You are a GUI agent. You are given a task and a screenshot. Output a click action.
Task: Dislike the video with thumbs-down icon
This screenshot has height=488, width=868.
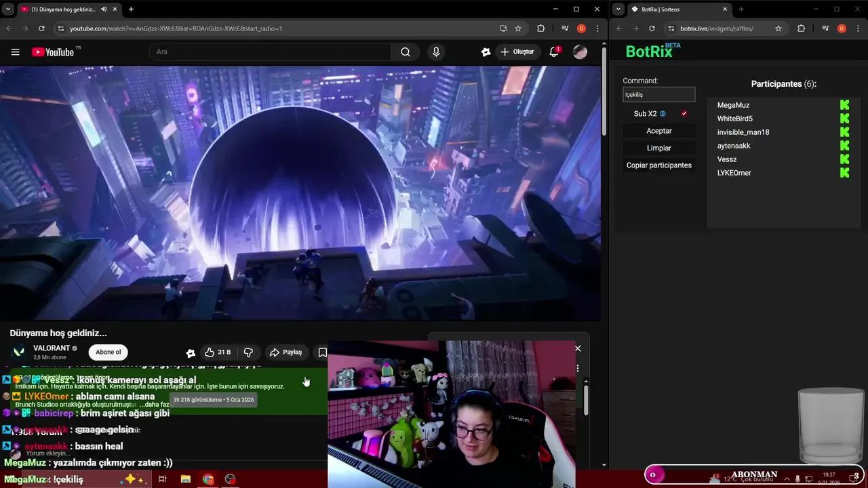[x=248, y=352]
